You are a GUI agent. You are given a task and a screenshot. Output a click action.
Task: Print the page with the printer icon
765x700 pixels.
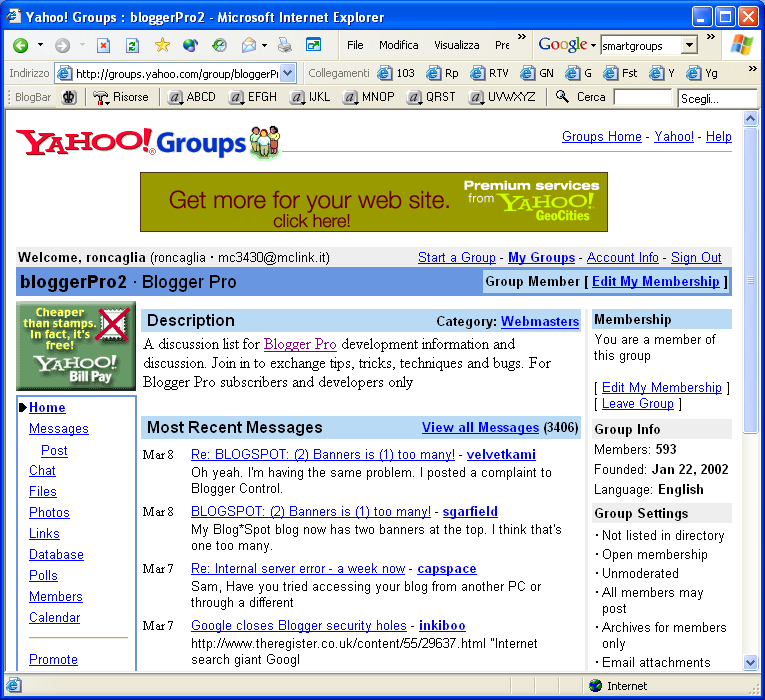tap(285, 45)
